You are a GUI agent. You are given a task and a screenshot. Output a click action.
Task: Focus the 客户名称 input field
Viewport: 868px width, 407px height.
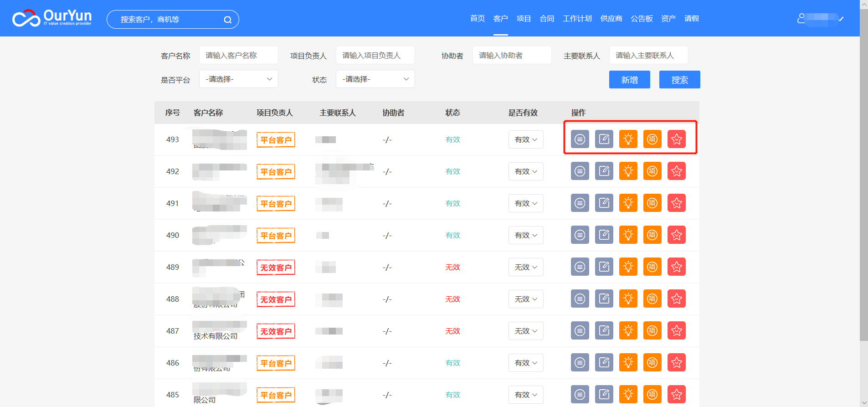tap(239, 55)
